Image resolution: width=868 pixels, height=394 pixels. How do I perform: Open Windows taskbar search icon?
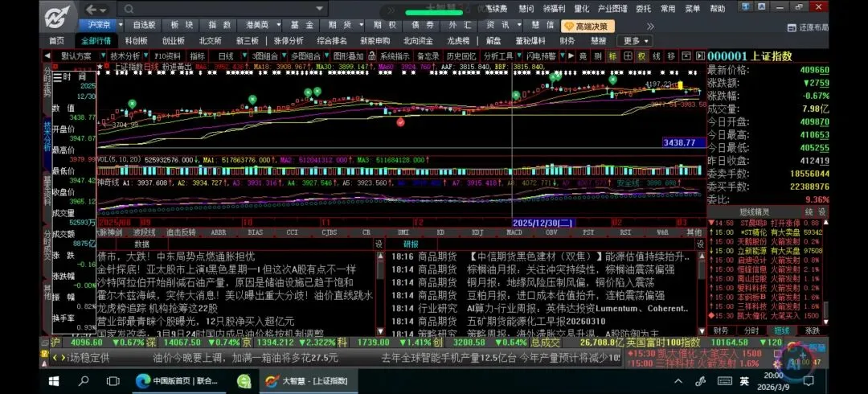coord(84,381)
